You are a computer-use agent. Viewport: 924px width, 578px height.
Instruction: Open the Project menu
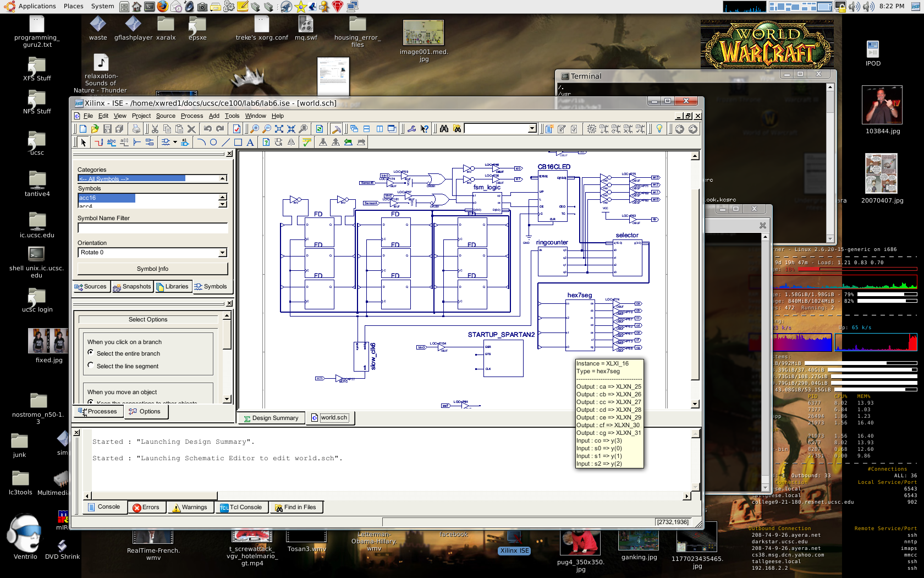click(x=141, y=116)
